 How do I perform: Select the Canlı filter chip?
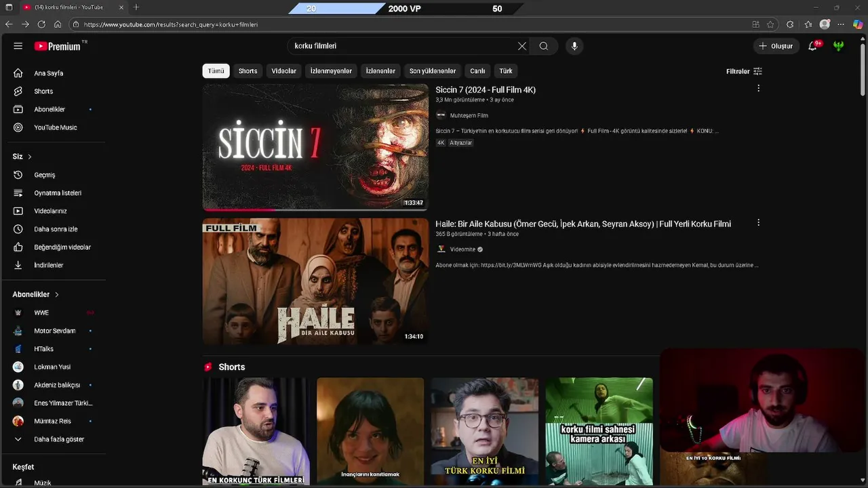[x=477, y=71]
